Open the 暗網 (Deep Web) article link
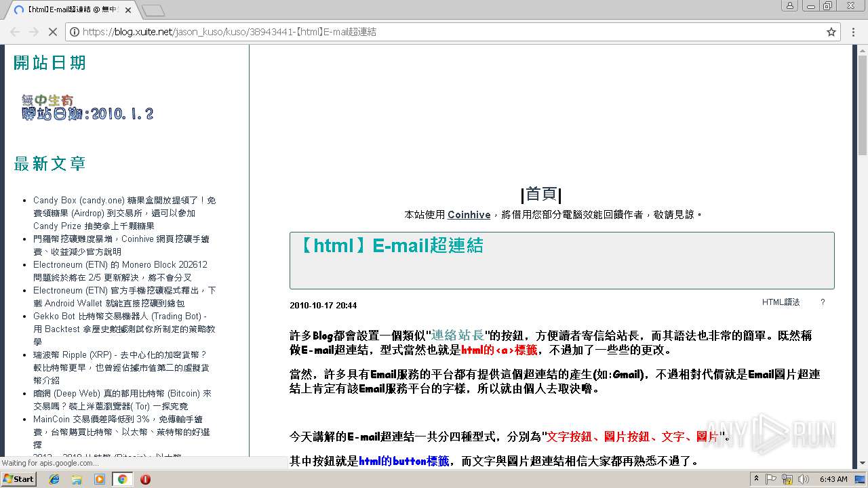The height and width of the screenshot is (488, 868). (122, 400)
